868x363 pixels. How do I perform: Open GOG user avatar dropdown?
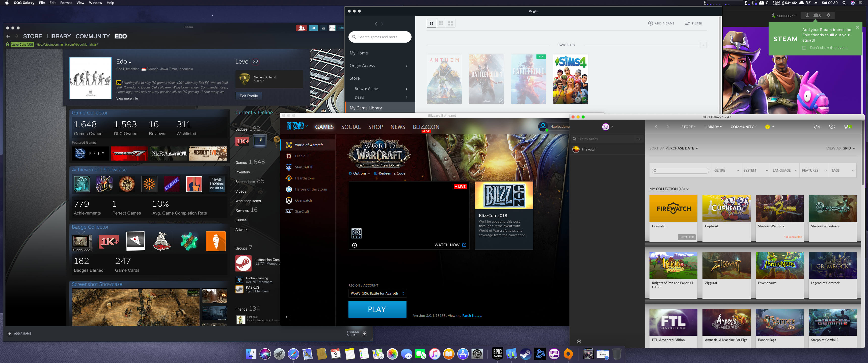tap(770, 127)
